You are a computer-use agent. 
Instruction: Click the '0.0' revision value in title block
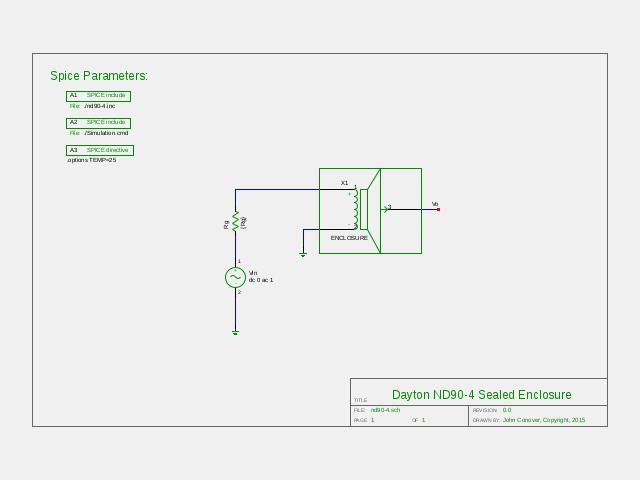(x=507, y=410)
